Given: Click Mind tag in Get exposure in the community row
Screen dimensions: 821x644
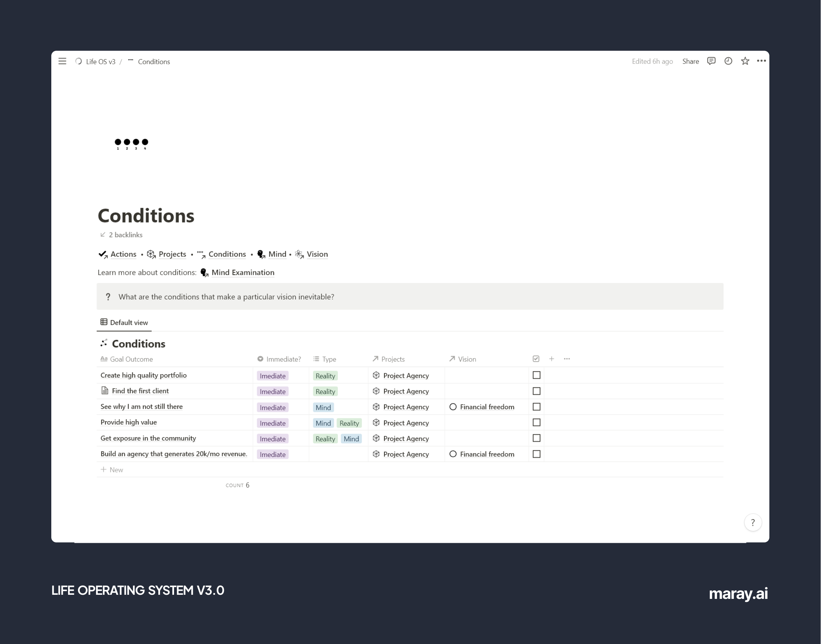Looking at the screenshot, I should pyautogui.click(x=351, y=439).
